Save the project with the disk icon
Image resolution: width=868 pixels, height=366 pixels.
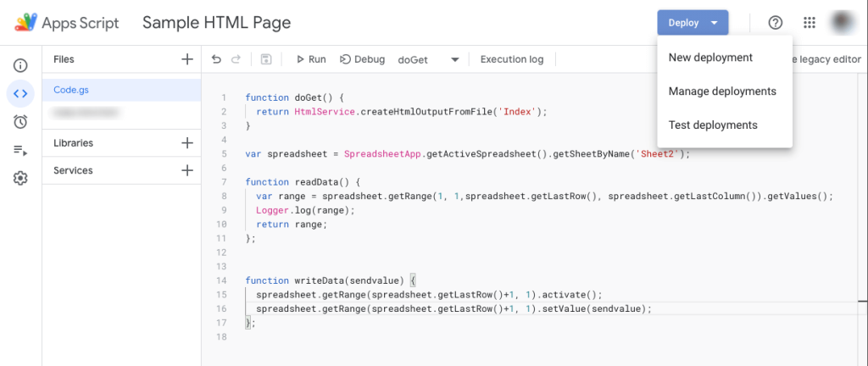(x=266, y=59)
